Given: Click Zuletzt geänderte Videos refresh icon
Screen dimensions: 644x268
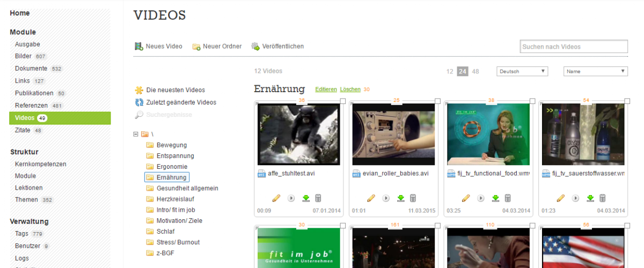Looking at the screenshot, I should coord(139,102).
